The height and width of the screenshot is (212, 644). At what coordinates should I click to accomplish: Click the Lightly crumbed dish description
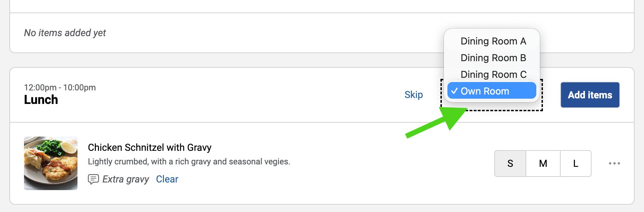click(189, 162)
